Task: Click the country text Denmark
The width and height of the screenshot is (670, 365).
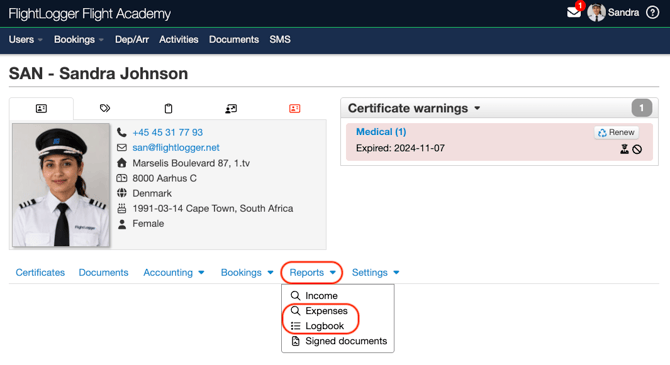Action: pos(152,194)
